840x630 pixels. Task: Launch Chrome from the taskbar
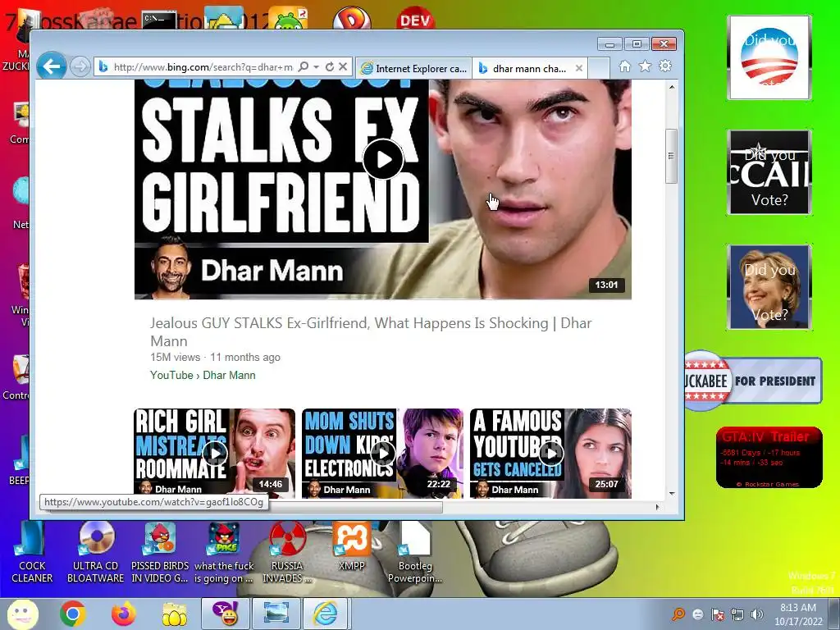pyautogui.click(x=73, y=614)
